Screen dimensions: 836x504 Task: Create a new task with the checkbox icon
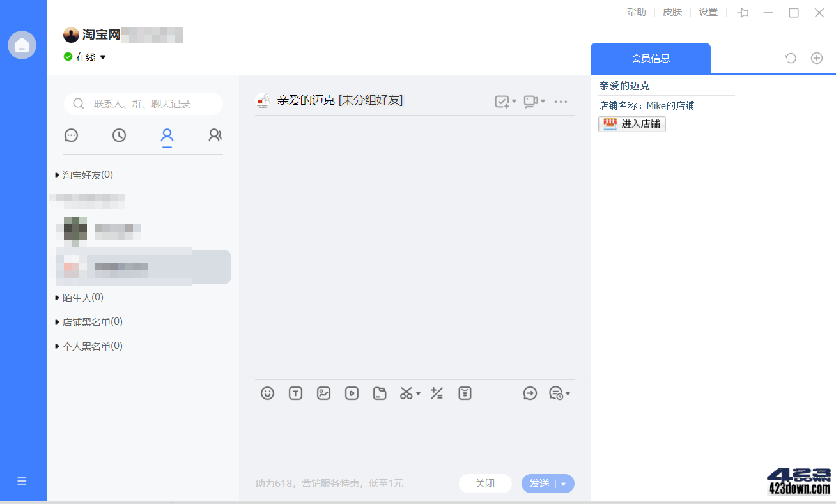tap(502, 101)
